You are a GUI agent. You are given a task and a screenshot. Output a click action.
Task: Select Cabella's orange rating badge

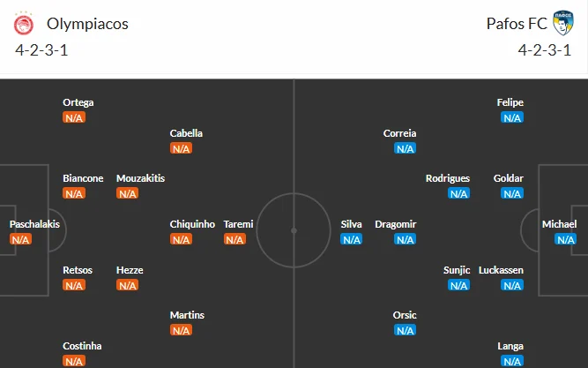(x=181, y=148)
